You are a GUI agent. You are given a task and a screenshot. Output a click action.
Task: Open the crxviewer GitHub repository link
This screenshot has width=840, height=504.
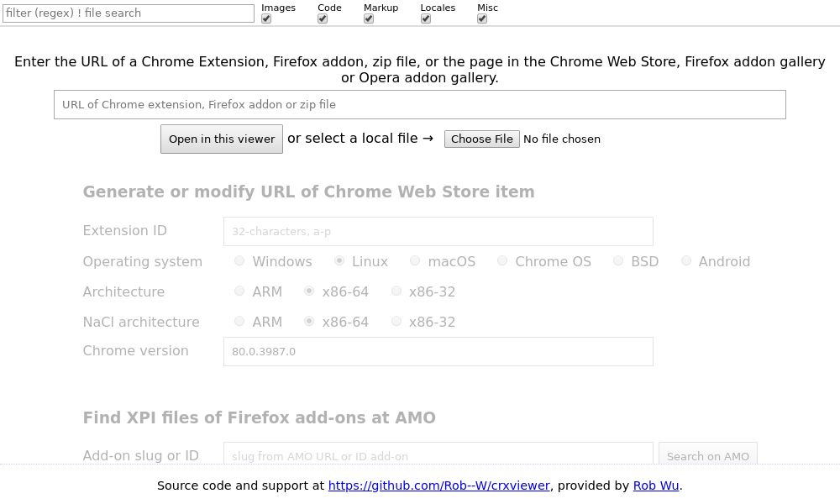(x=438, y=486)
